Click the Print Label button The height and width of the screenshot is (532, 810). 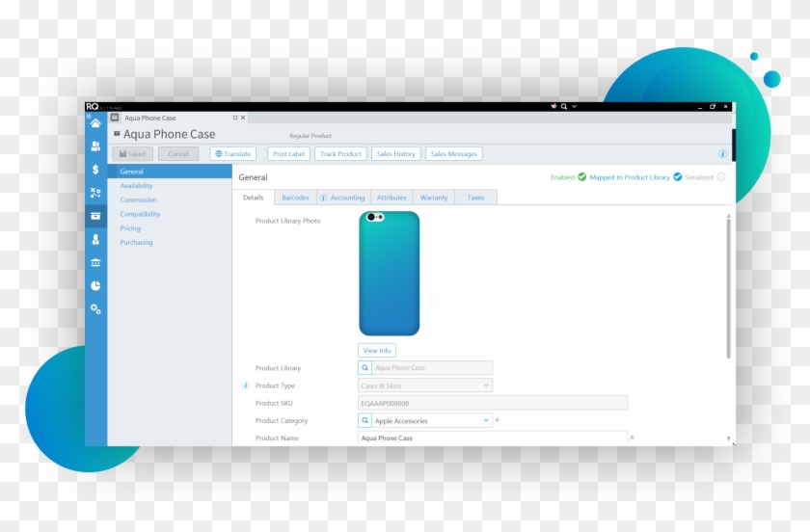point(288,154)
